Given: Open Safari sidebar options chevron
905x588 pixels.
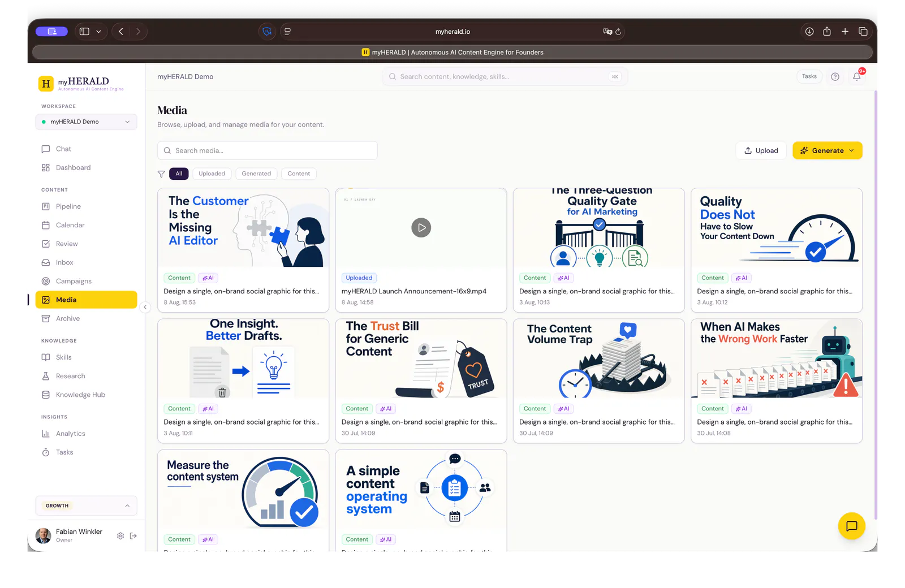Looking at the screenshot, I should coord(98,32).
